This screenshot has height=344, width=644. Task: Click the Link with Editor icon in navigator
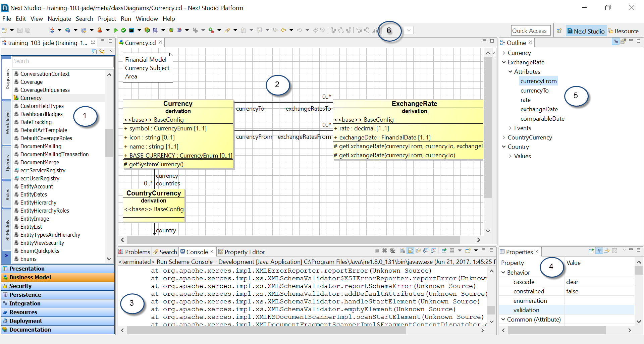pyautogui.click(x=102, y=52)
